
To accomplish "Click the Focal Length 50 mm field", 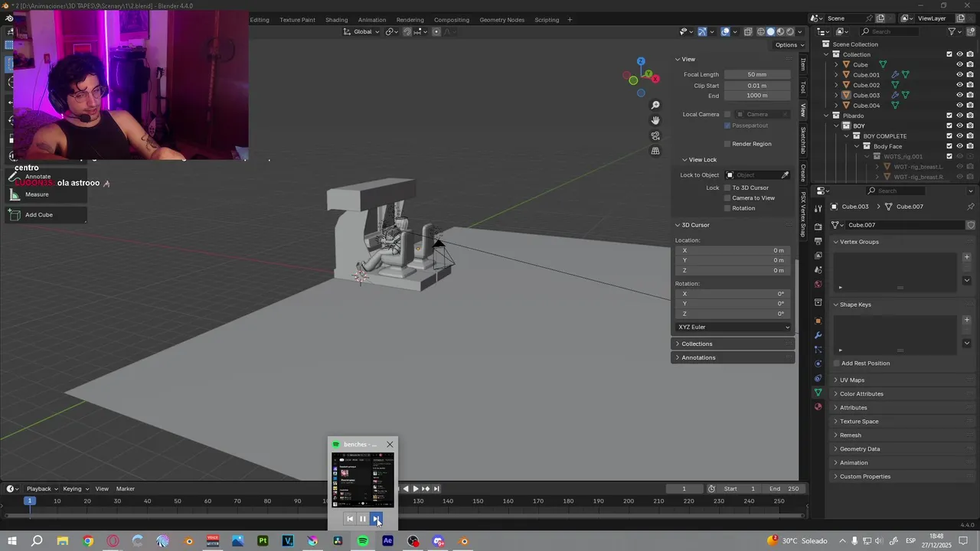I will point(757,75).
